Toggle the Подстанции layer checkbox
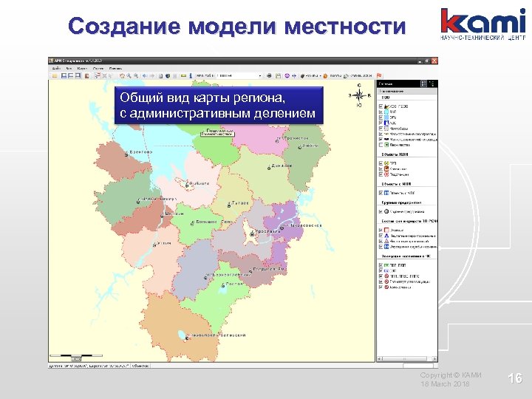Viewport: 532px width, 399px height. pos(381,174)
